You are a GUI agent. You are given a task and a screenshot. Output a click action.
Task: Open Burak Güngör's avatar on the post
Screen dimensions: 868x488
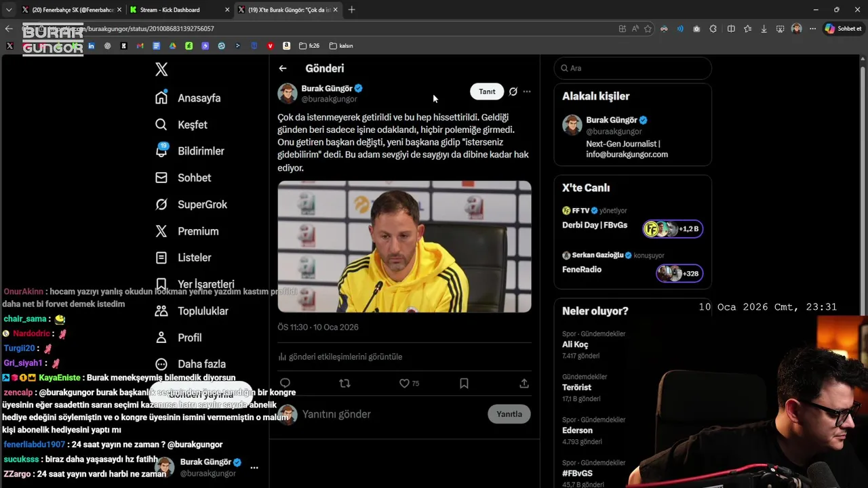(x=288, y=94)
